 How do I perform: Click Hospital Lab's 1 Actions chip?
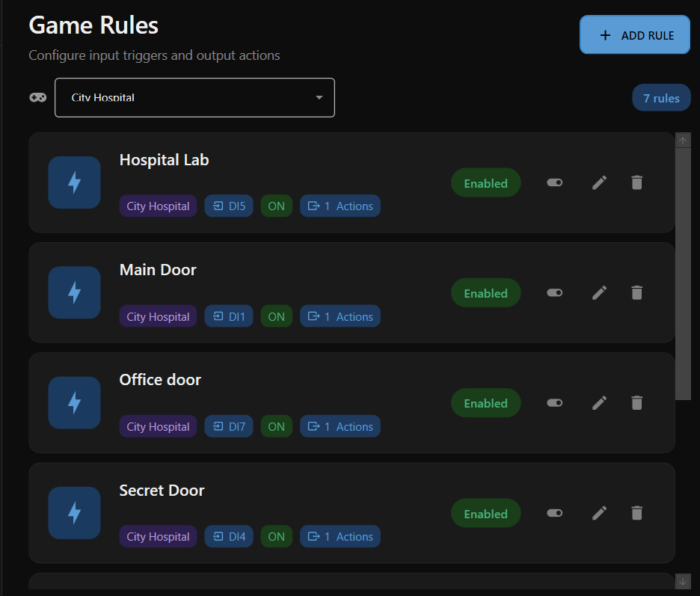pos(340,206)
